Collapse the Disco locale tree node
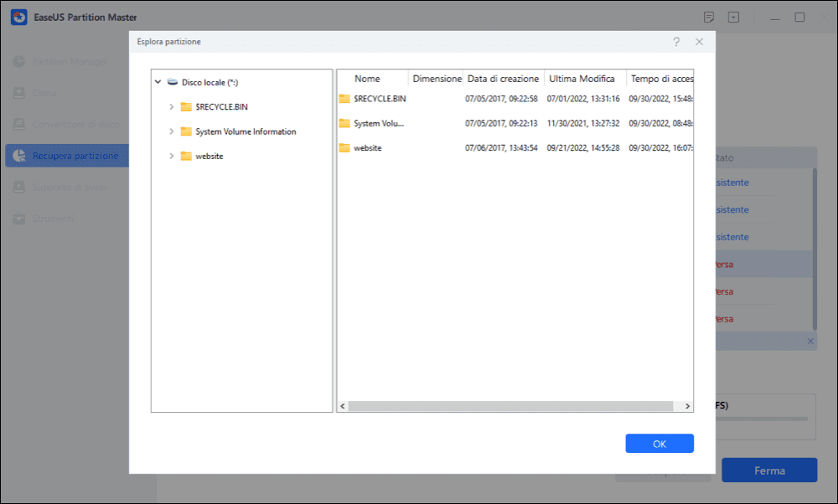The image size is (838, 504). tap(158, 82)
